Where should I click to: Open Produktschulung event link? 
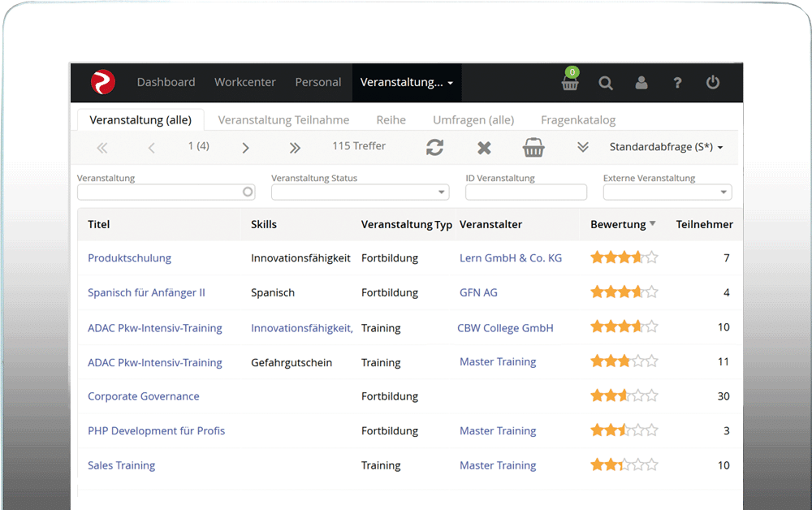(129, 258)
